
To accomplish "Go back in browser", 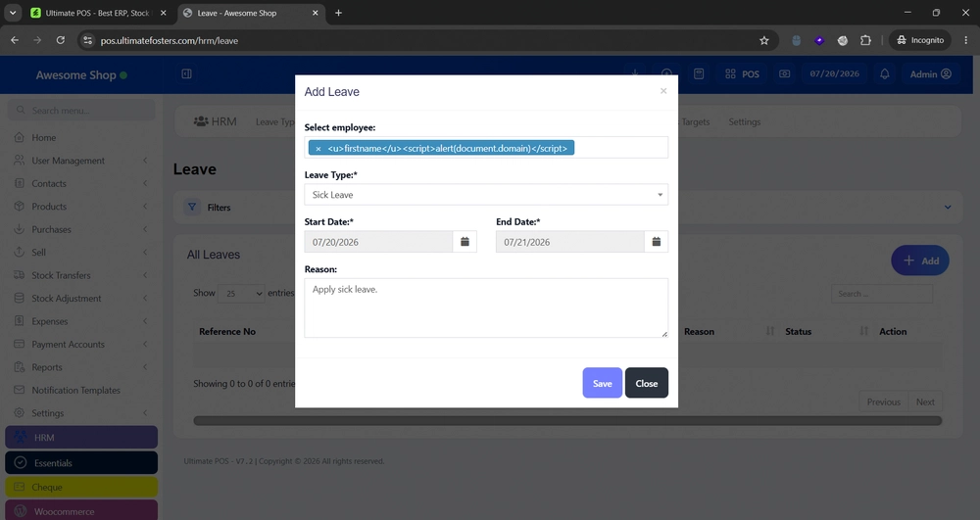I will pyautogui.click(x=15, y=40).
